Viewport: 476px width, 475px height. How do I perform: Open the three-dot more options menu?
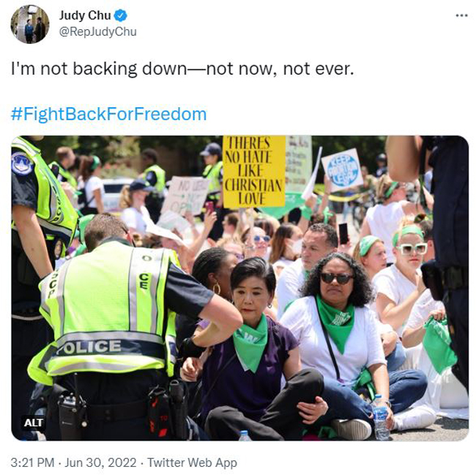coord(461,15)
